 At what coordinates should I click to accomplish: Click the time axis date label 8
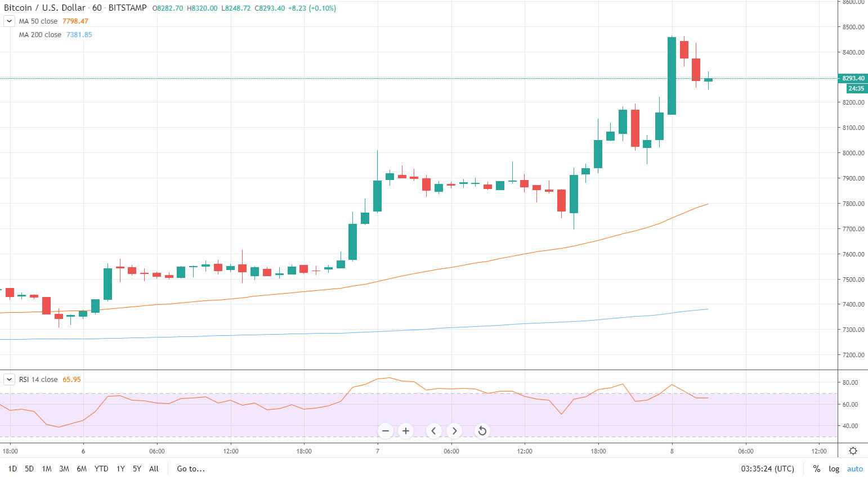point(672,451)
